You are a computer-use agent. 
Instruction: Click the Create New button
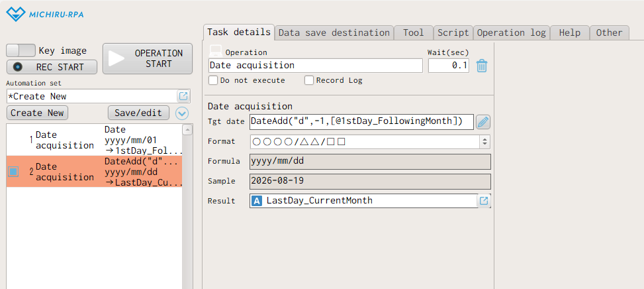37,113
